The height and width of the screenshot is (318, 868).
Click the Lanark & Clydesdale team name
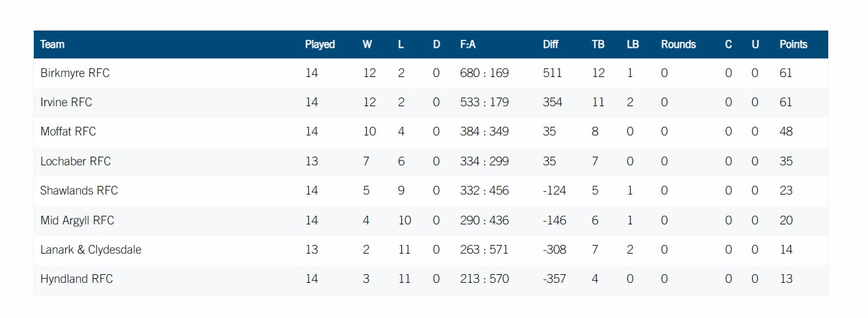pos(91,250)
